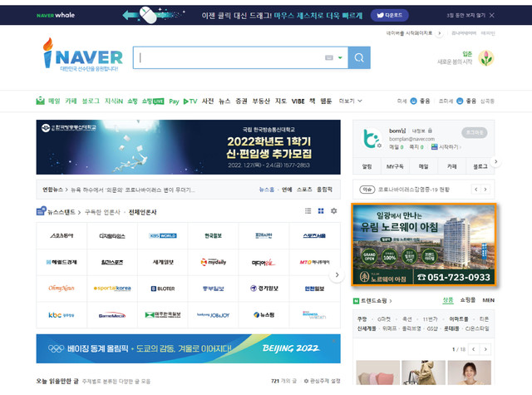
Task: Close the Whale top banner
Action: [x=492, y=15]
